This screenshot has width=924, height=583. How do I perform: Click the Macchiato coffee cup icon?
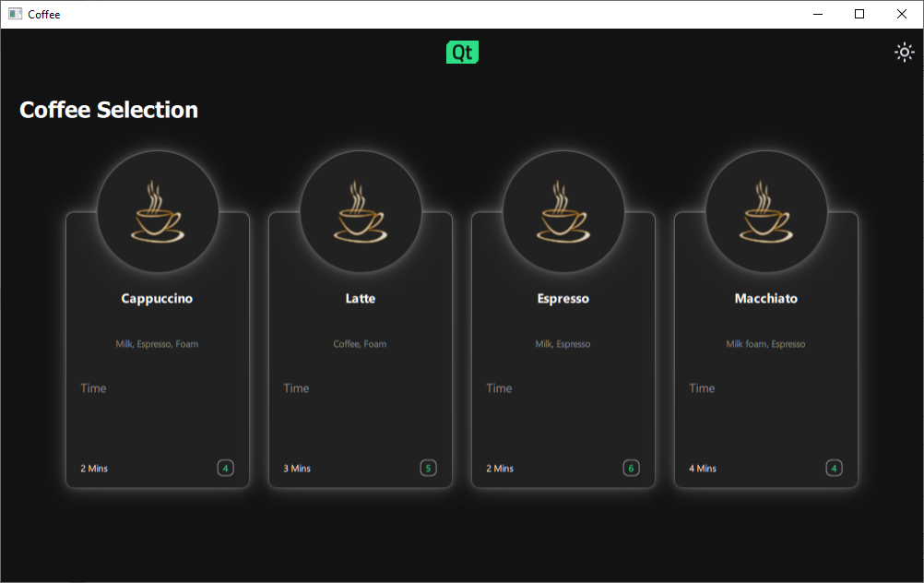(x=766, y=212)
